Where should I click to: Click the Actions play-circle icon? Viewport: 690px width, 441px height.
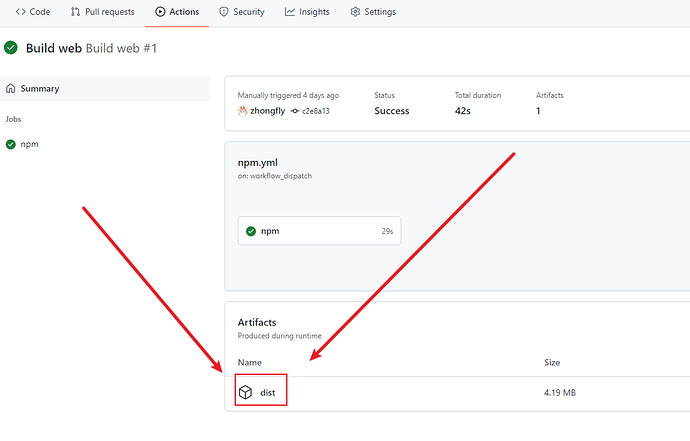pyautogui.click(x=160, y=12)
